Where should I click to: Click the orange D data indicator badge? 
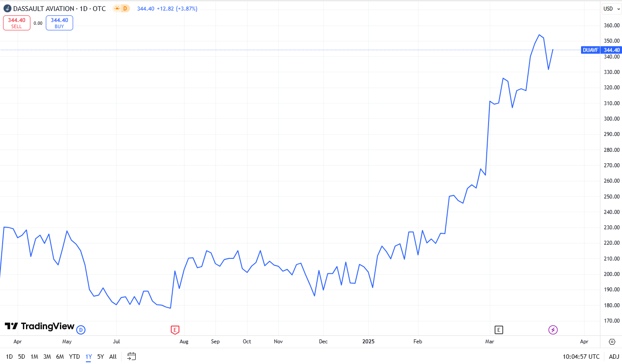click(125, 8)
